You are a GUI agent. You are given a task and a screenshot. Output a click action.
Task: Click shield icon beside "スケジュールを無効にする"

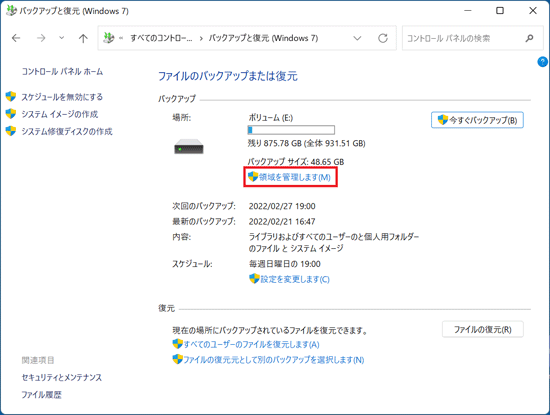point(11,96)
